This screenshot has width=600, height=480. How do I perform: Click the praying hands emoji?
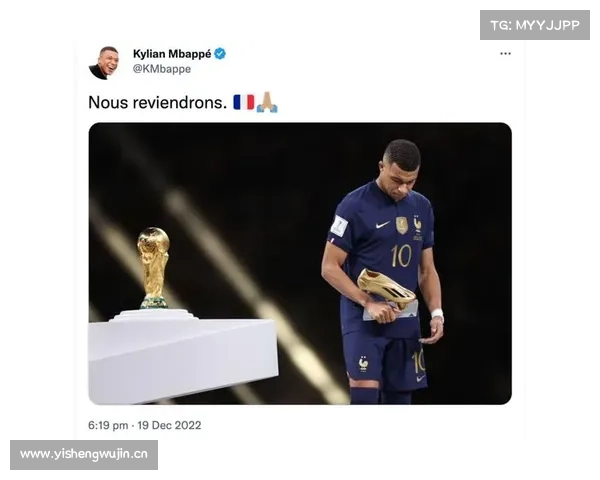[x=267, y=103]
